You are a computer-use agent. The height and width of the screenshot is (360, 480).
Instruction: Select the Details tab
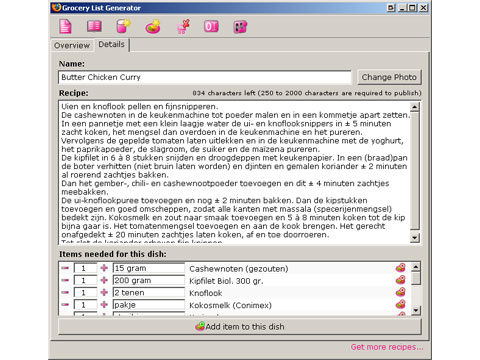click(112, 44)
